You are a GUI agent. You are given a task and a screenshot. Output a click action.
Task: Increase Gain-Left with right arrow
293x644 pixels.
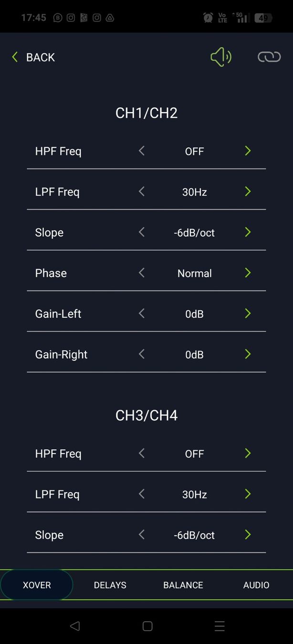(248, 313)
